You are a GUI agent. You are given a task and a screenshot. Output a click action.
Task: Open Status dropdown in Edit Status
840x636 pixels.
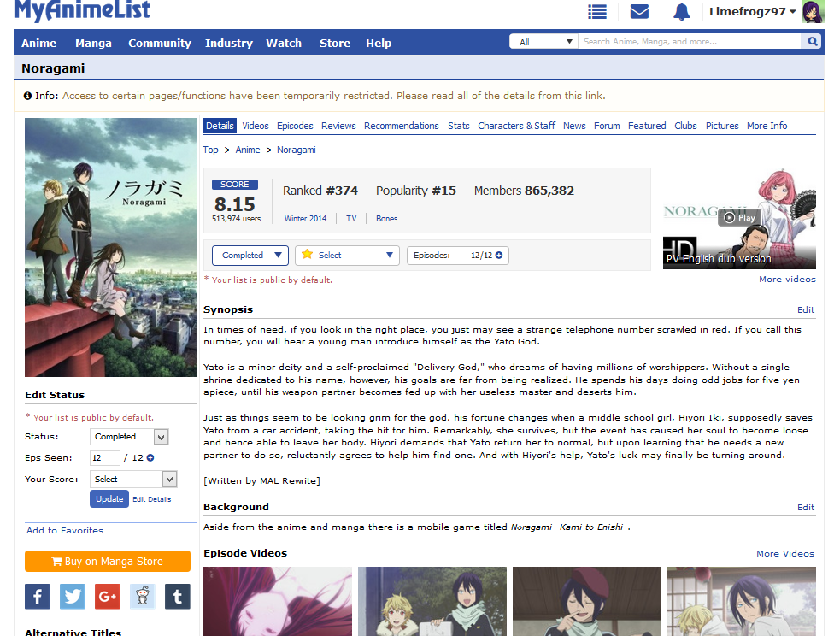click(129, 437)
